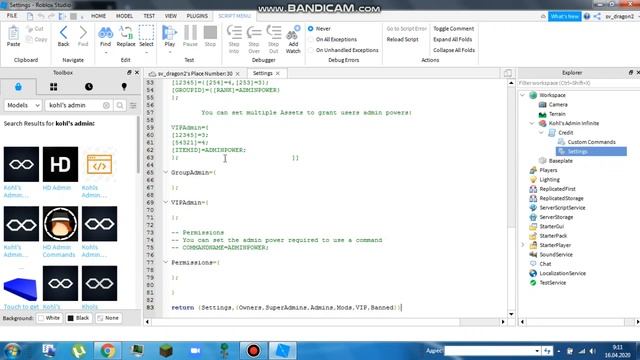The width and height of the screenshot is (640, 360).
Task: Switch to the TEST ribbon tab
Action: point(149,16)
